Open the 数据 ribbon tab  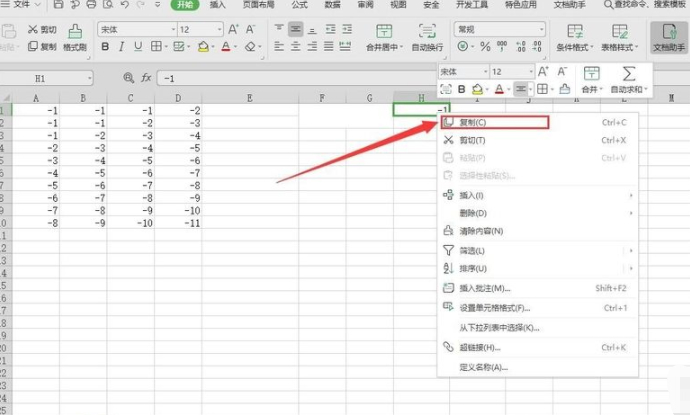(333, 5)
